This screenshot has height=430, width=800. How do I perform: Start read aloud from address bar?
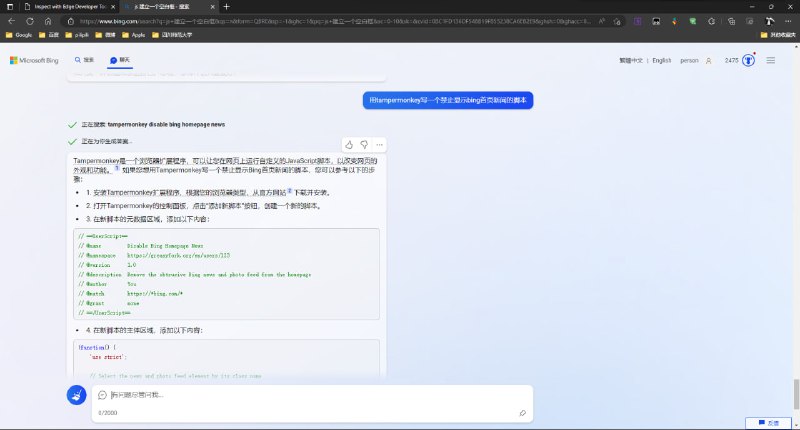point(602,21)
